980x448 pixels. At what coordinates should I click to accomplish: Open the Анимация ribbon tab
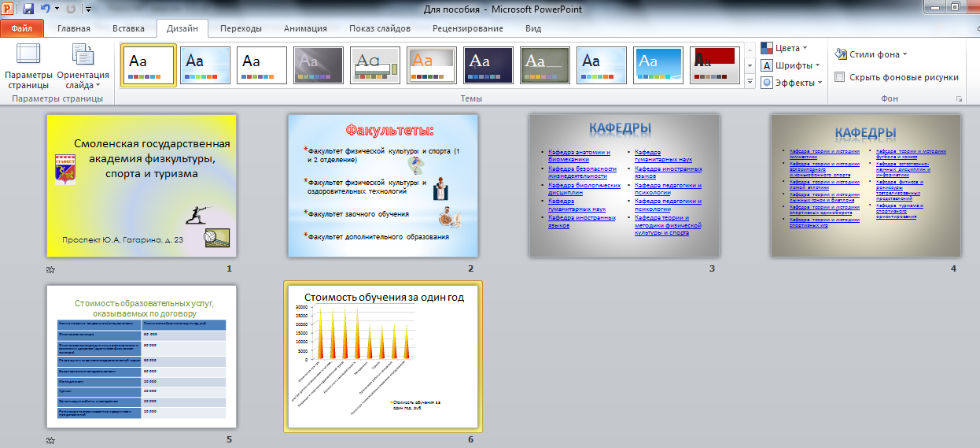tap(305, 28)
